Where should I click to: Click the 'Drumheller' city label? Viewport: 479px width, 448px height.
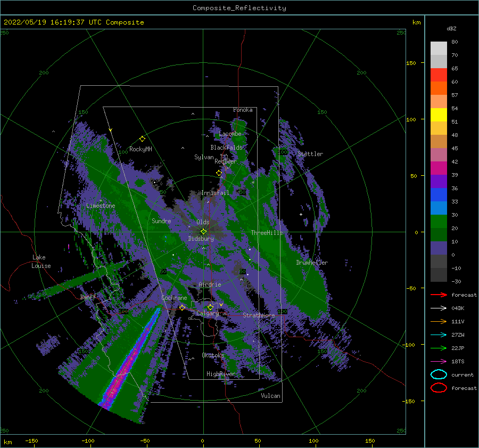pyautogui.click(x=312, y=263)
